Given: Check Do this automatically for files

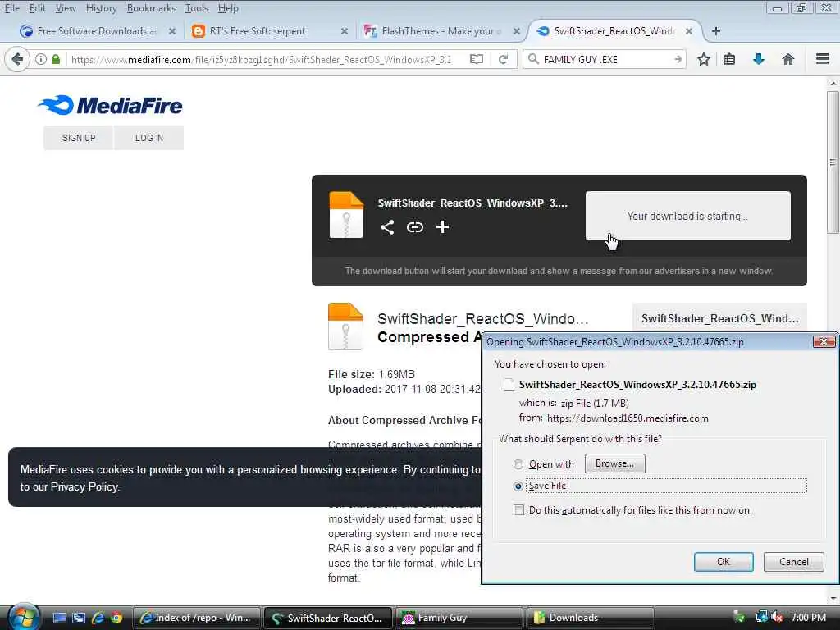Looking at the screenshot, I should tap(518, 510).
